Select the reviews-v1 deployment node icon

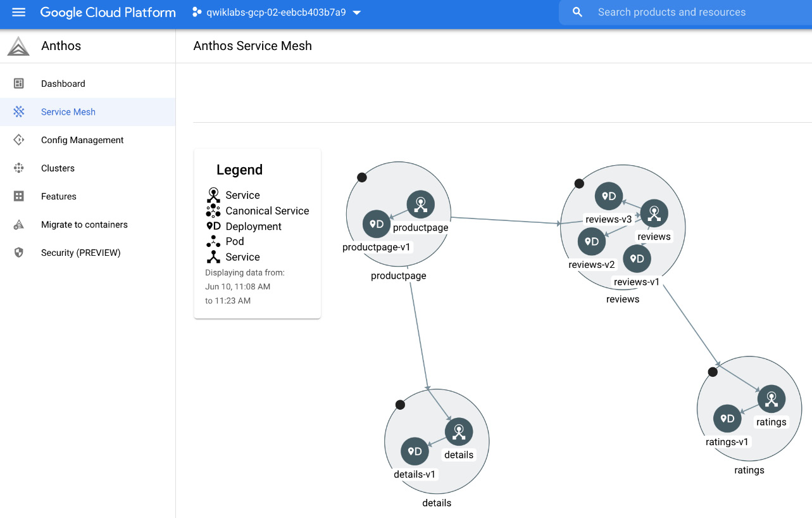click(637, 258)
